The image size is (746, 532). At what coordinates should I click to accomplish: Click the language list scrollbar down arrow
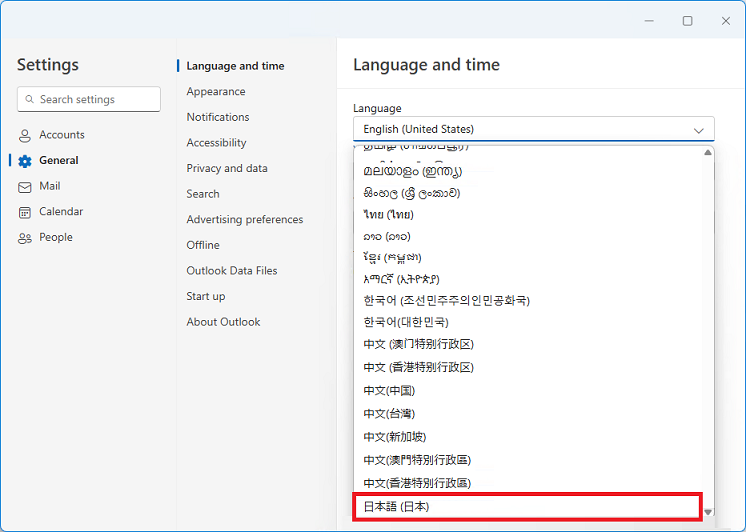pos(708,512)
